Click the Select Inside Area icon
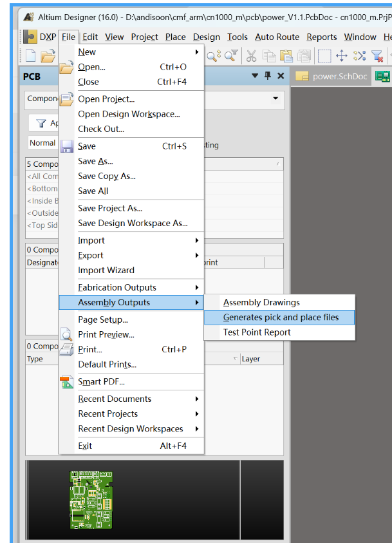This screenshot has height=543, width=392. click(324, 56)
